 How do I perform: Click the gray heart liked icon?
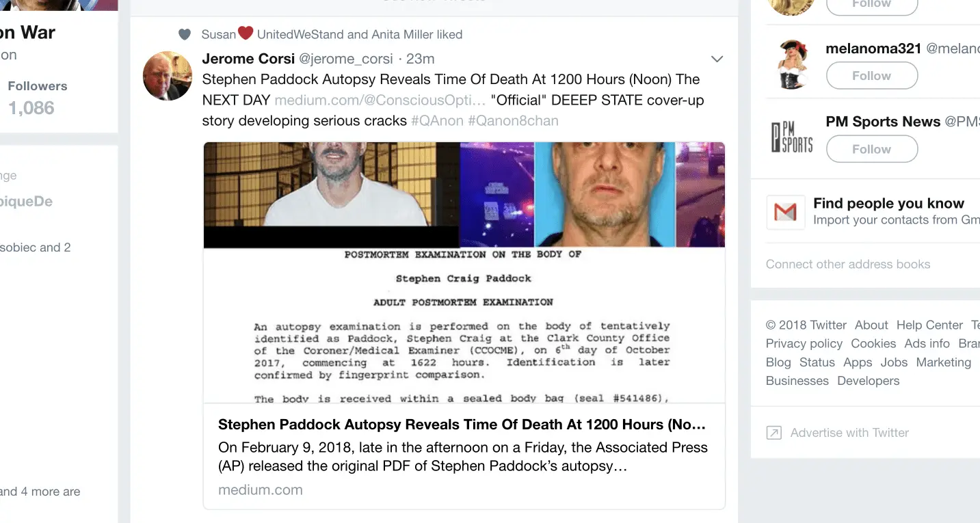point(185,34)
